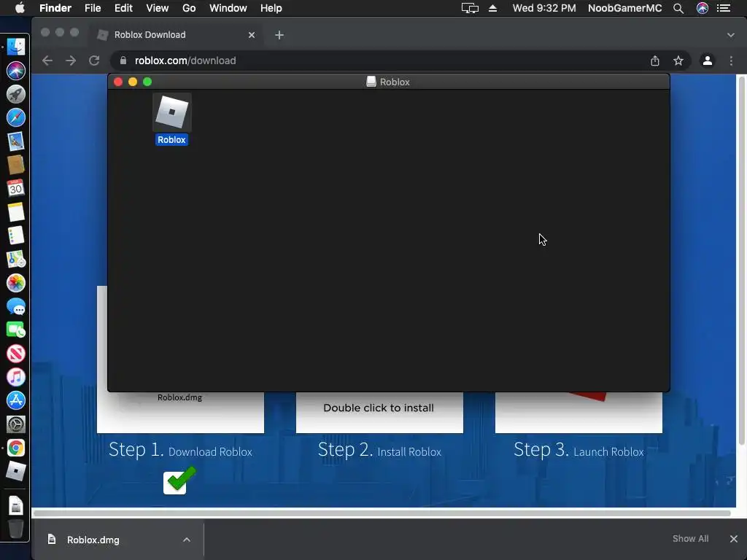
Task: Click NoobGamerMC user menu
Action: 624,8
